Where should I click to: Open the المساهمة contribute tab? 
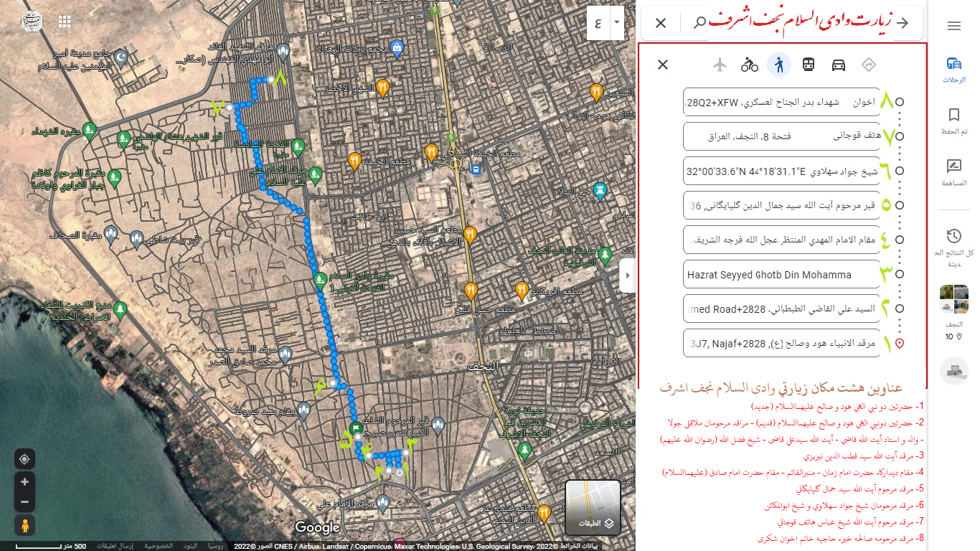tap(953, 173)
